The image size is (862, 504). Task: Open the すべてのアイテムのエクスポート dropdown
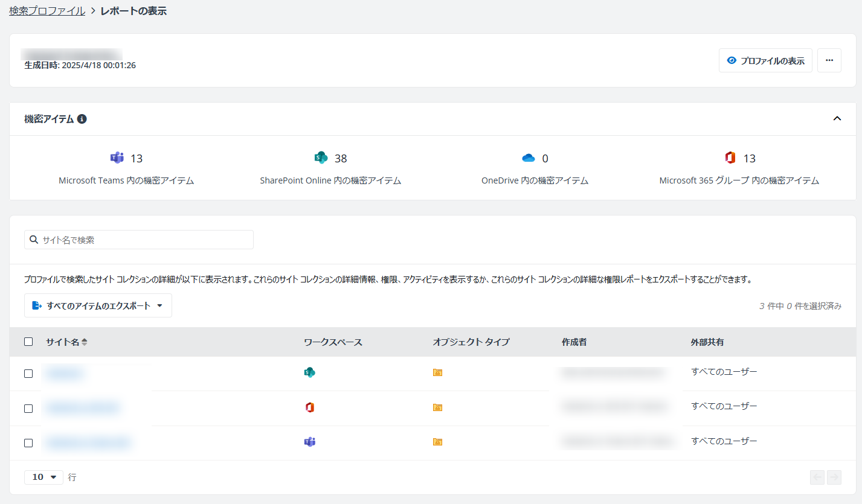pos(98,305)
